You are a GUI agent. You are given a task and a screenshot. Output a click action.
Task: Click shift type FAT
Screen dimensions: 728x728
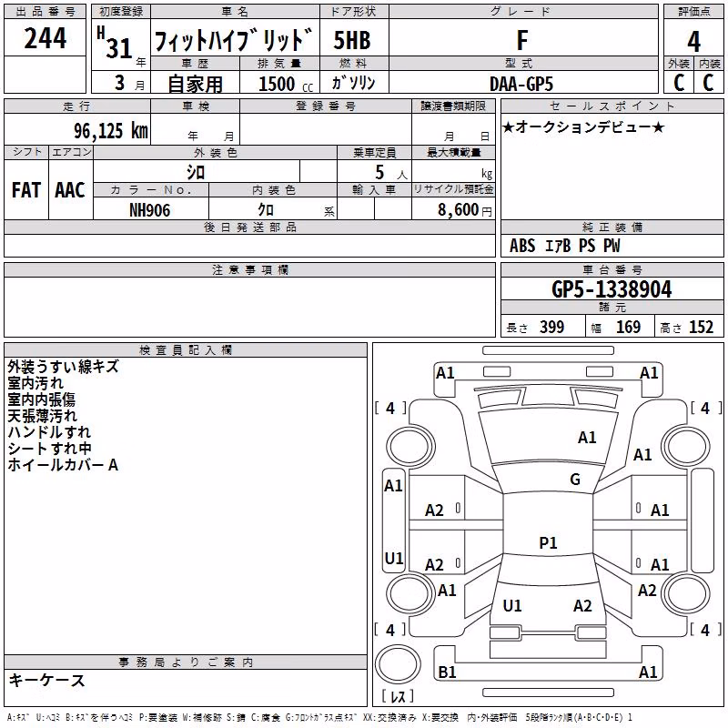[x=26, y=190]
